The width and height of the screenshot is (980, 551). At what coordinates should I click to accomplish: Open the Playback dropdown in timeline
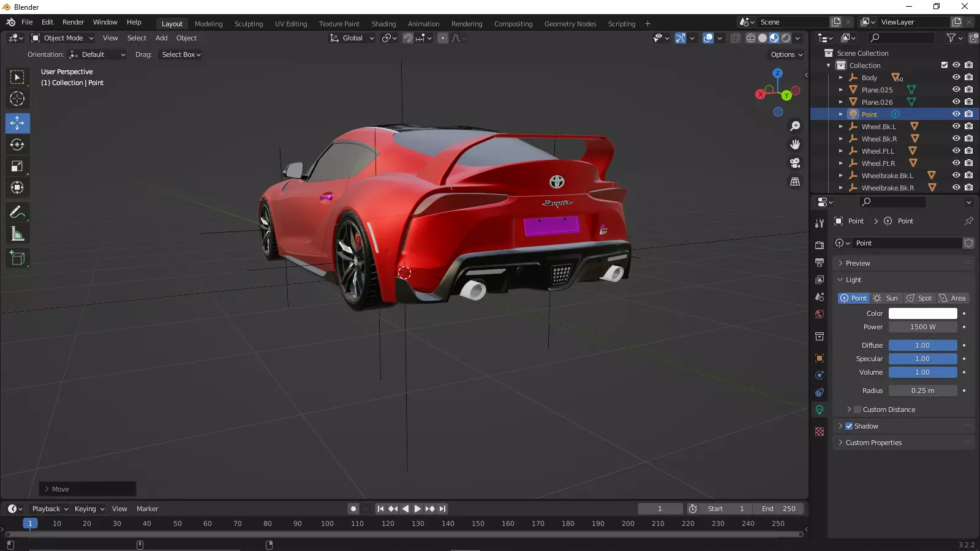[x=50, y=509]
